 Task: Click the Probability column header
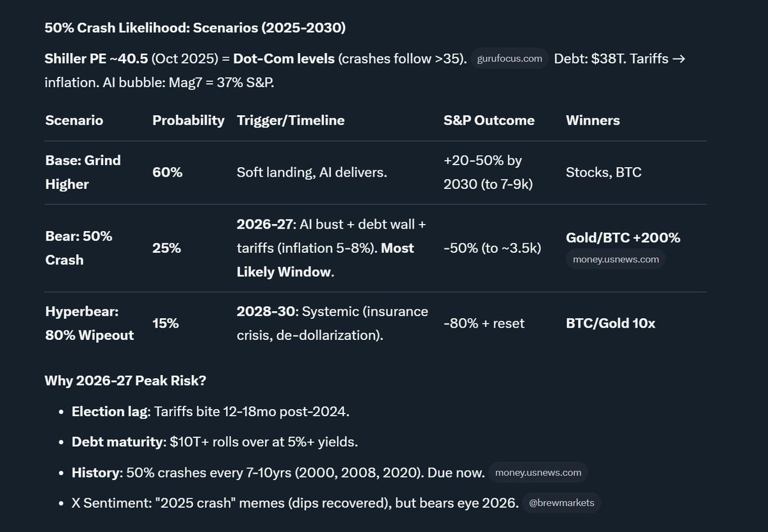click(x=188, y=120)
